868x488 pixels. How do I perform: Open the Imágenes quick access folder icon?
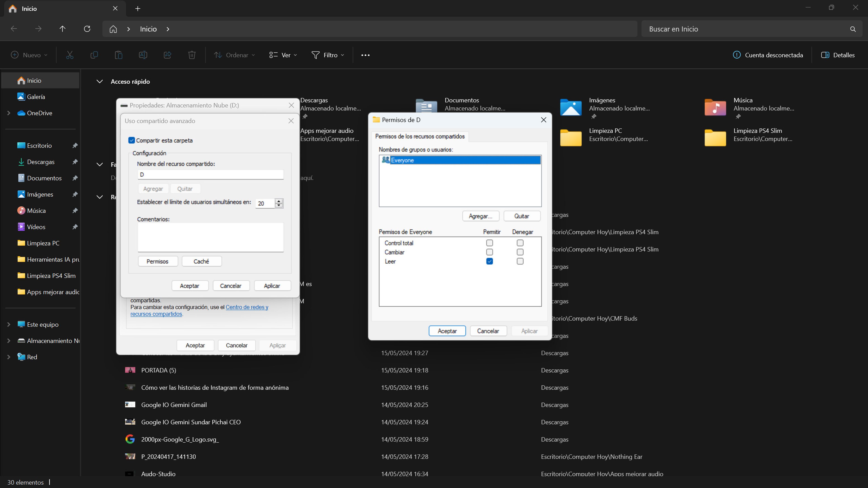click(571, 108)
